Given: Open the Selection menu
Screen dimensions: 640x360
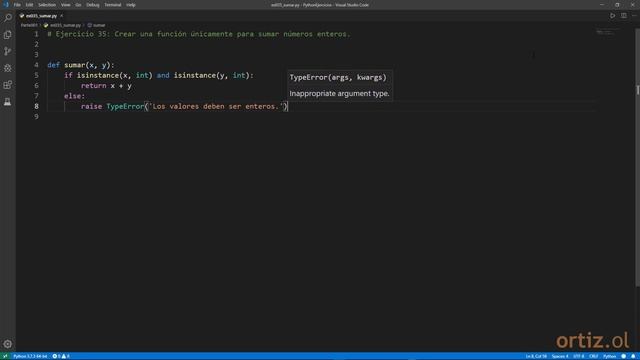Looking at the screenshot, I should click(47, 5).
